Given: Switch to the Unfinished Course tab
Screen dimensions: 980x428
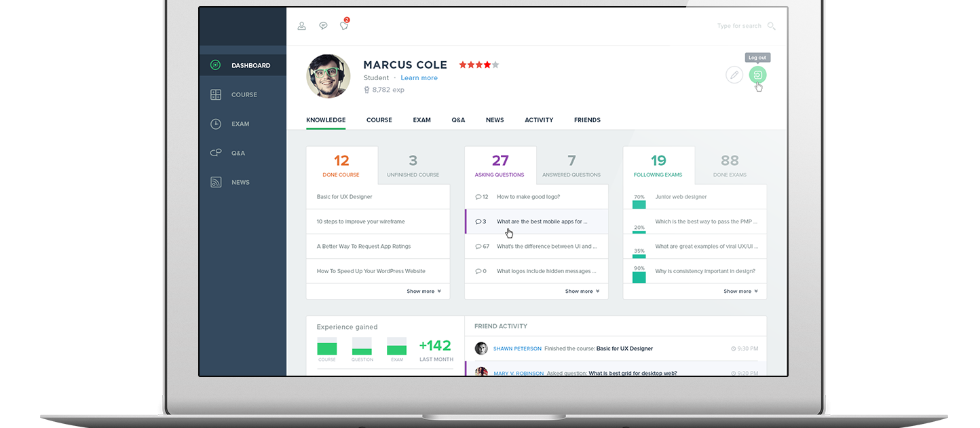Looking at the screenshot, I should click(413, 166).
